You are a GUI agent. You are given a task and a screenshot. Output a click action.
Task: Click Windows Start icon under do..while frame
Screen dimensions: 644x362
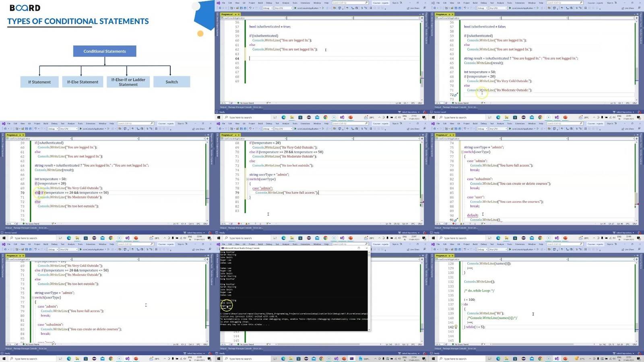(433, 358)
